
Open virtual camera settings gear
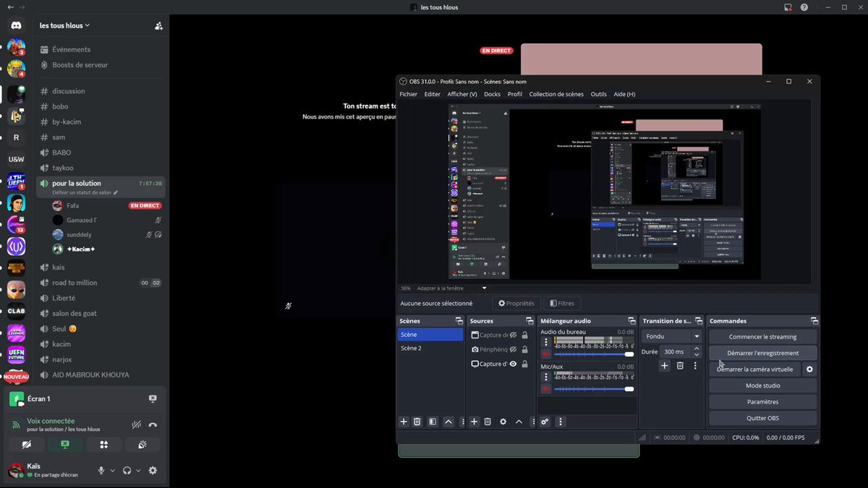809,369
